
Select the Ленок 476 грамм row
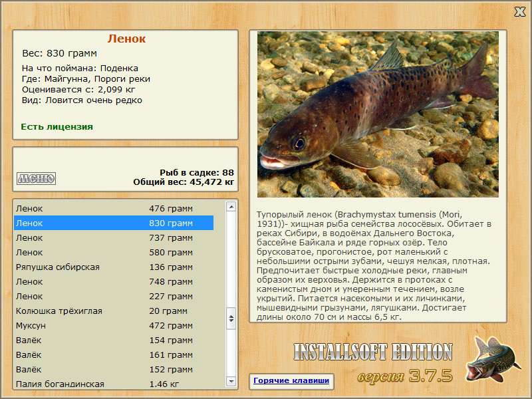coord(114,208)
